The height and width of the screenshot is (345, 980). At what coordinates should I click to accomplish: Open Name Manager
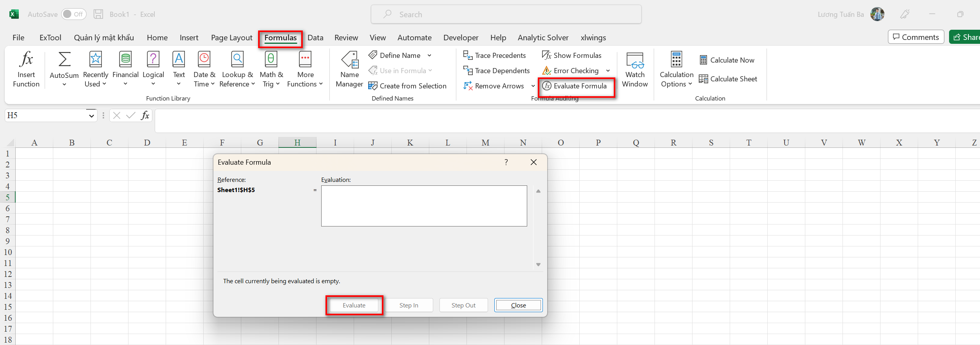(x=349, y=69)
